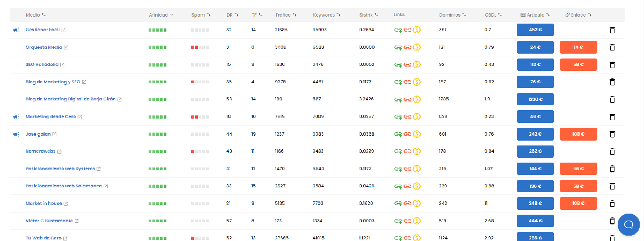Delete Posicionamiento web Salamanca row trash icon

(x=612, y=186)
